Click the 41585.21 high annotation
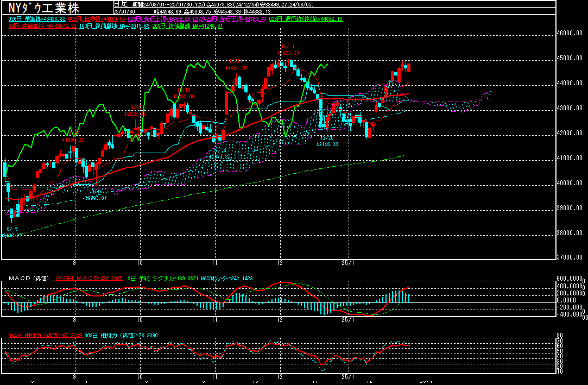 pos(73,140)
